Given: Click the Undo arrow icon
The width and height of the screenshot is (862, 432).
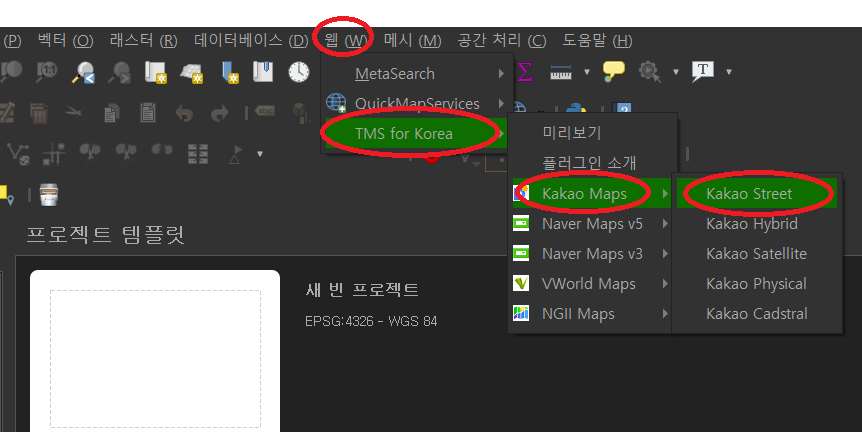Looking at the screenshot, I should (x=184, y=113).
